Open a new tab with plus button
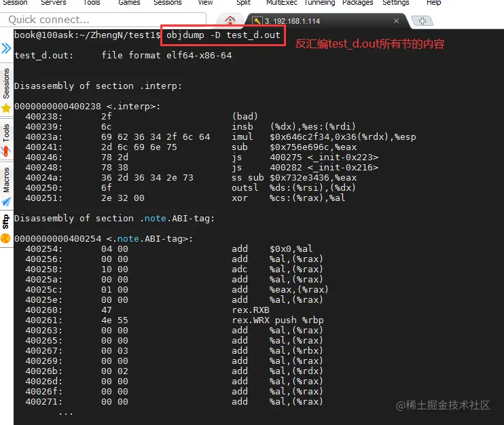Viewport: 504px width, 425px height. (422, 21)
